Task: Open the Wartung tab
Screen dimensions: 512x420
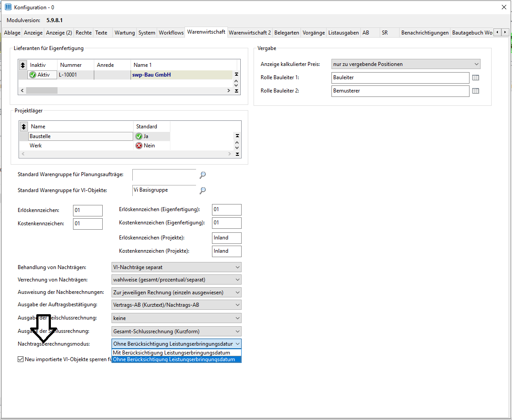Action: [x=124, y=33]
